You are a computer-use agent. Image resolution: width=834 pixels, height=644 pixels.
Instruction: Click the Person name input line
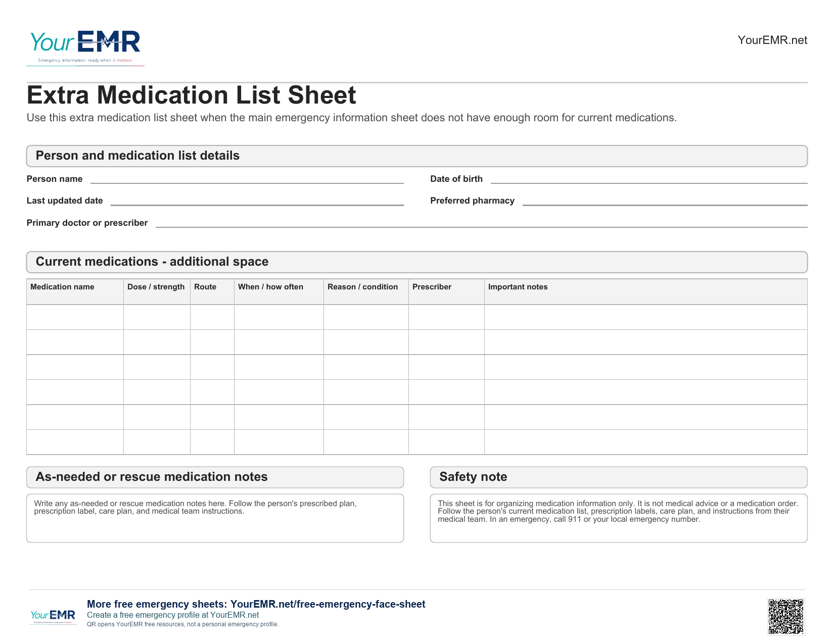(x=247, y=179)
